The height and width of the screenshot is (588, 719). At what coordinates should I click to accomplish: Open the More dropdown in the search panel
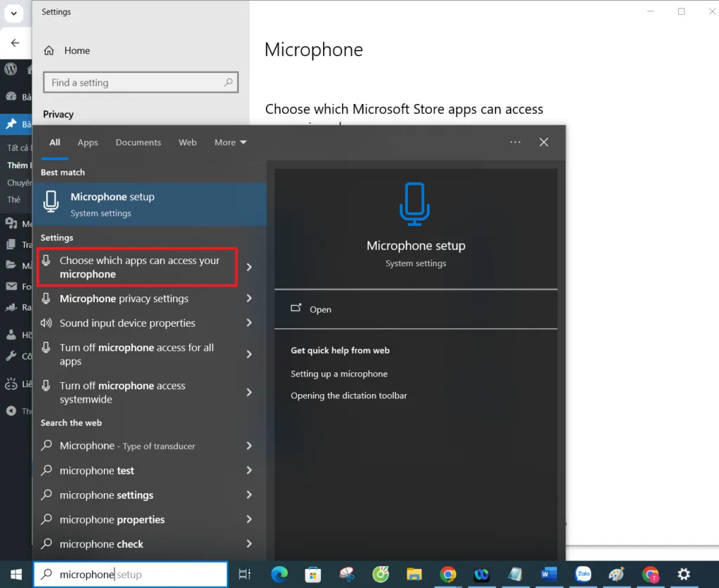[x=230, y=142]
